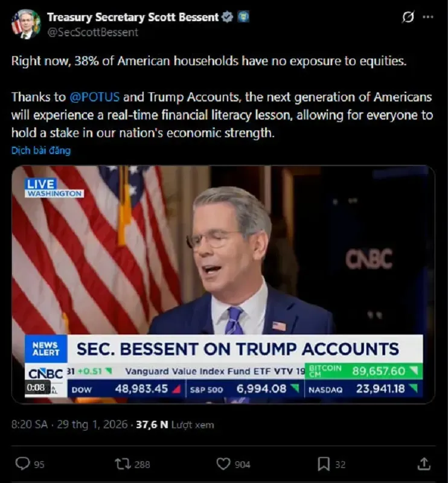The width and height of the screenshot is (448, 483).
Task: Click the share upload icon
Action: click(424, 464)
